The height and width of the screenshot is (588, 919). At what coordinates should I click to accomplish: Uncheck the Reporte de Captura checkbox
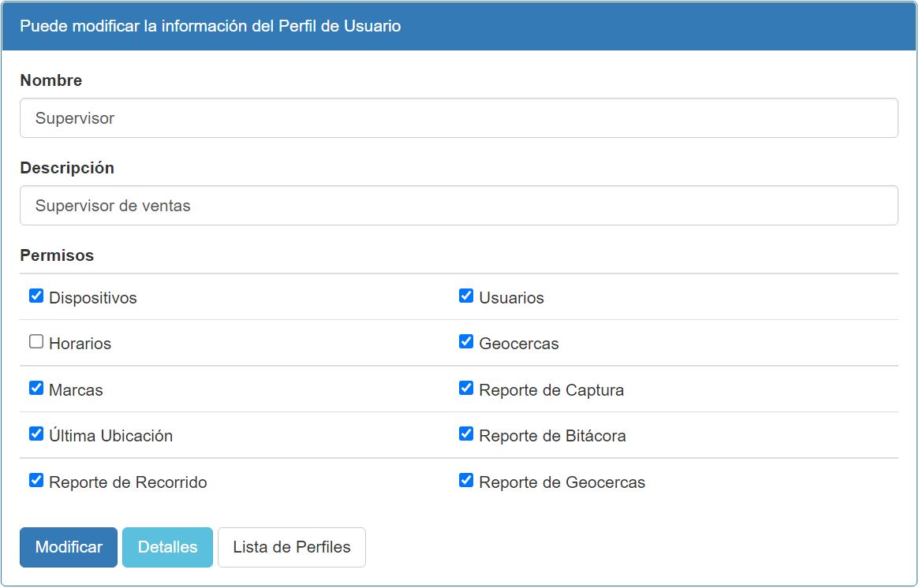[x=466, y=389]
